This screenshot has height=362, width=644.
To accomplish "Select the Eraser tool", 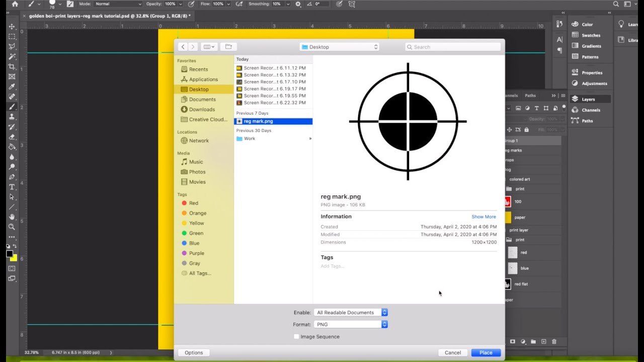I will (x=12, y=137).
